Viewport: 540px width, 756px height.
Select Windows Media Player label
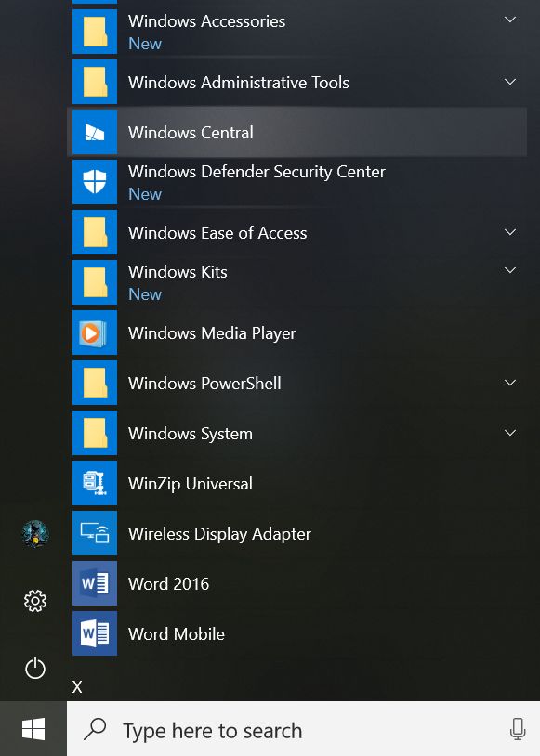[212, 333]
